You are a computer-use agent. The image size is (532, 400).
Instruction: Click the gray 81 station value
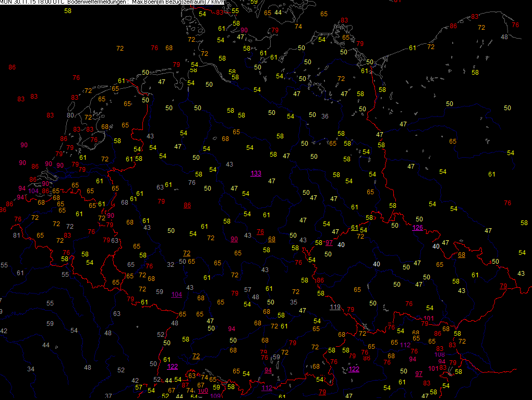pyautogui.click(x=16, y=235)
